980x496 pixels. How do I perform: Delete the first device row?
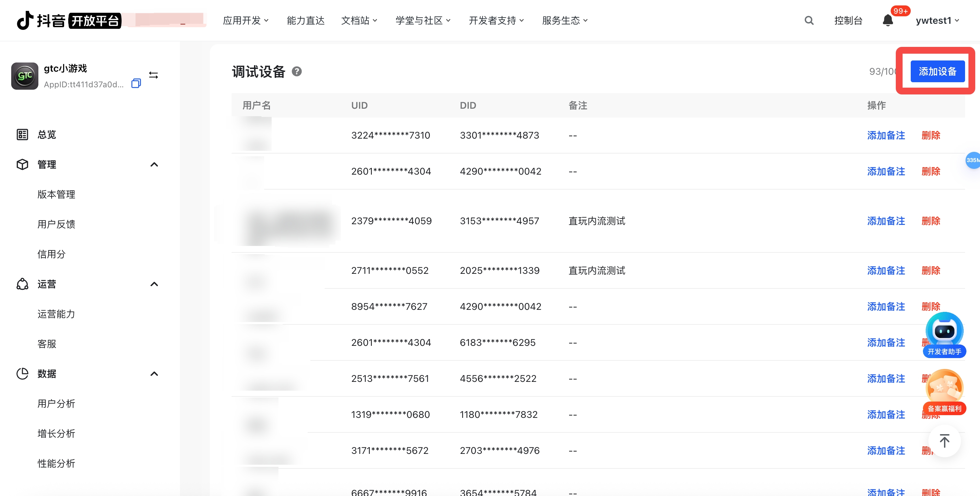(x=930, y=135)
